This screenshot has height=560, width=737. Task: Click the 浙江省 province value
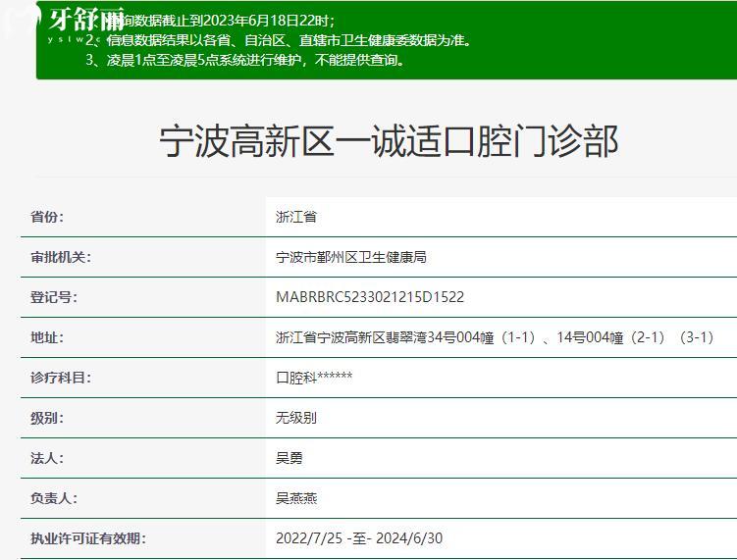(x=296, y=217)
